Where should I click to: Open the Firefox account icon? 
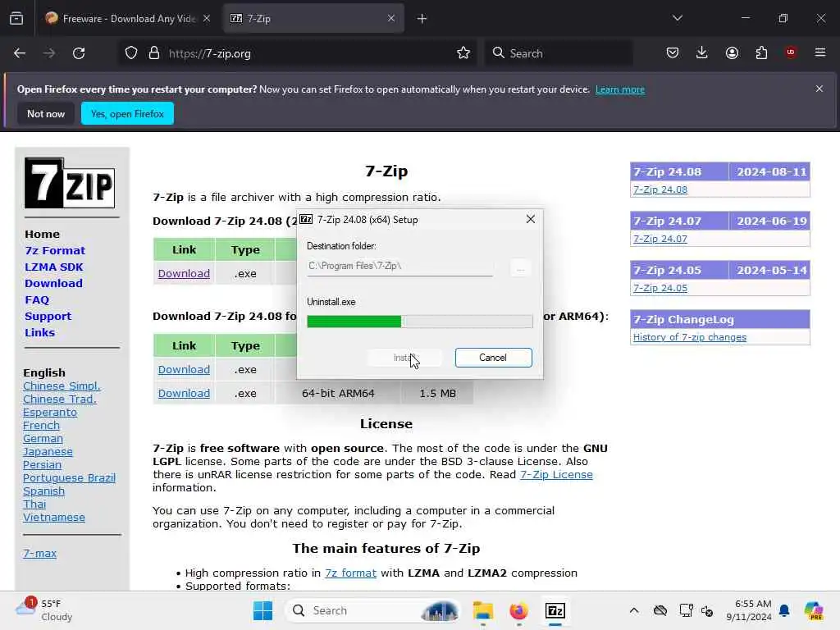coord(732,53)
